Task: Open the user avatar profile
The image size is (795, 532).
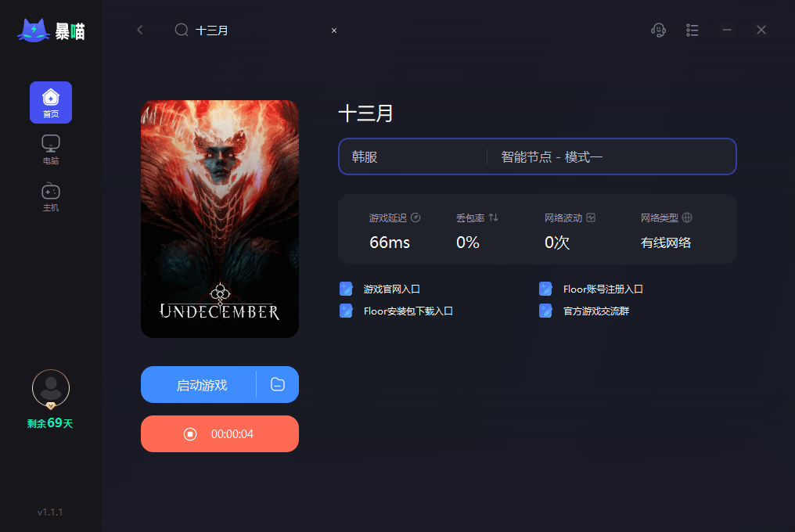Action: click(x=51, y=389)
